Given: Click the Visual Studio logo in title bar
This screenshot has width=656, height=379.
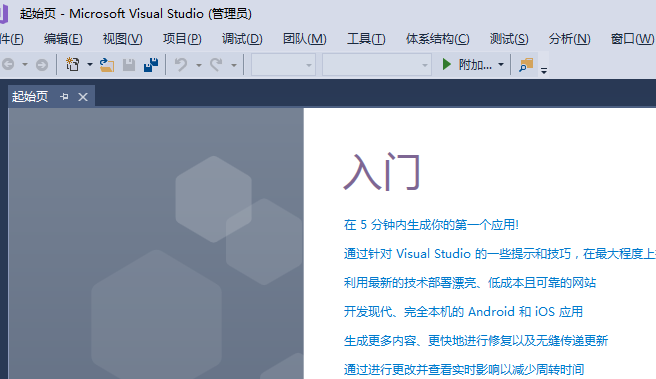Looking at the screenshot, I should 4,14.
